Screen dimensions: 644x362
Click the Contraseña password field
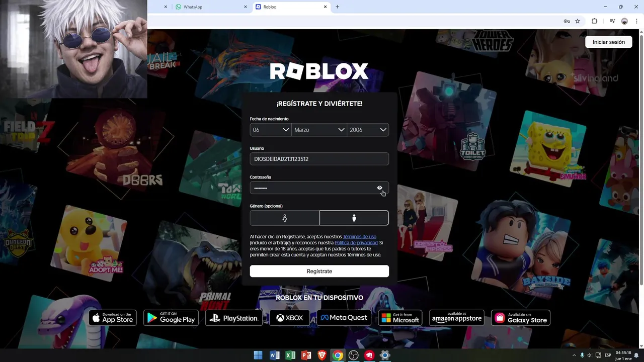319,188
